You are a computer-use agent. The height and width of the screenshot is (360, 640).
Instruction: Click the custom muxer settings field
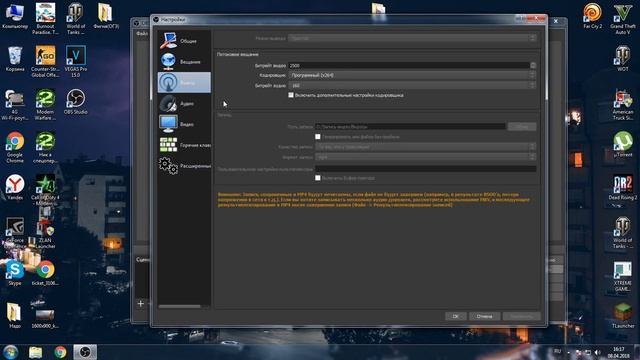425,169
